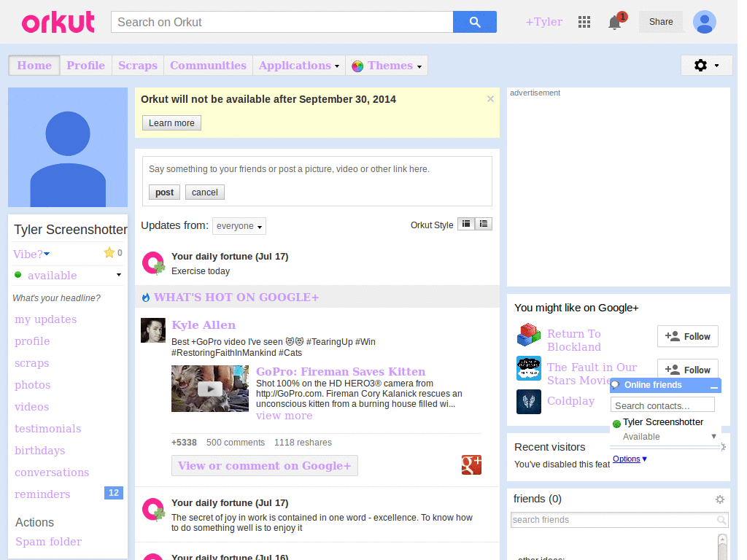Click the orkut logo
747x560 pixels.
58,23
